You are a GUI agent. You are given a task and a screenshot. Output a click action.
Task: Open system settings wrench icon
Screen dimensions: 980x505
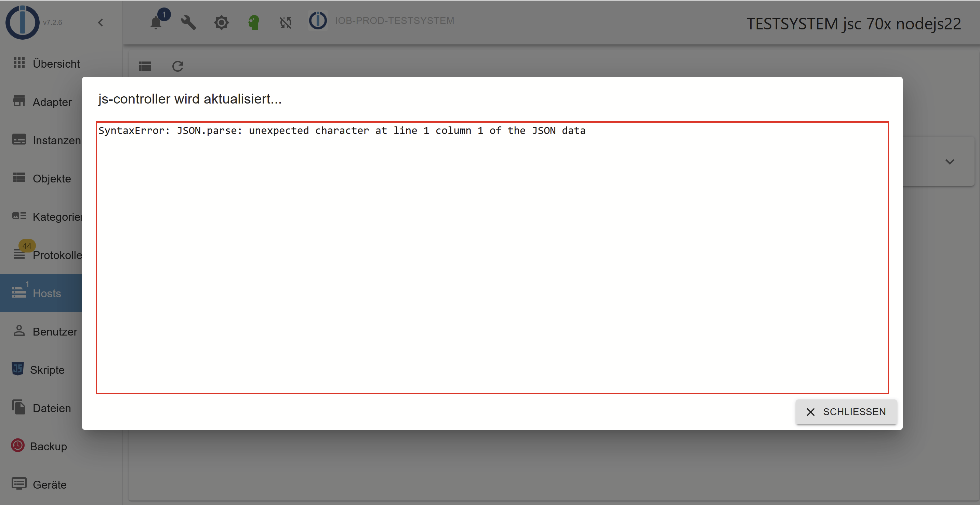[188, 23]
